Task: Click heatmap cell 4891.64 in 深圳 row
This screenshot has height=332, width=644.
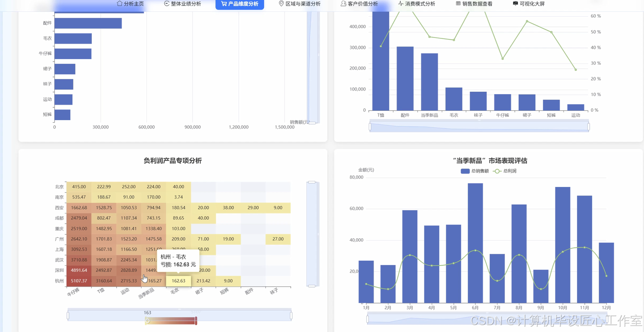Action: (79, 270)
